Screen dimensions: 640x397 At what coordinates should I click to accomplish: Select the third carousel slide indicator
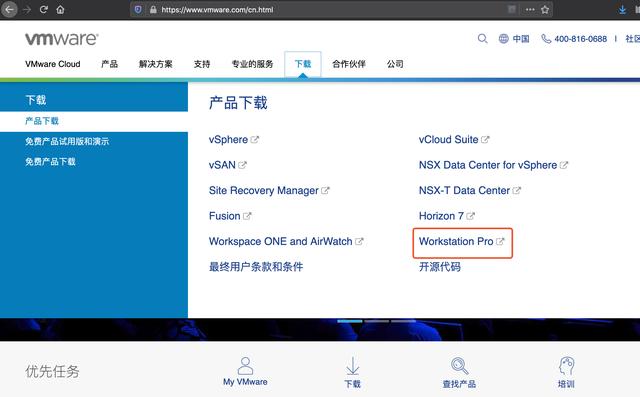point(403,322)
